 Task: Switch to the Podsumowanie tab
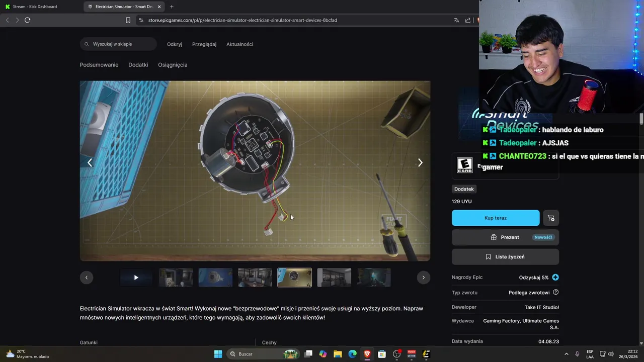pyautogui.click(x=99, y=65)
